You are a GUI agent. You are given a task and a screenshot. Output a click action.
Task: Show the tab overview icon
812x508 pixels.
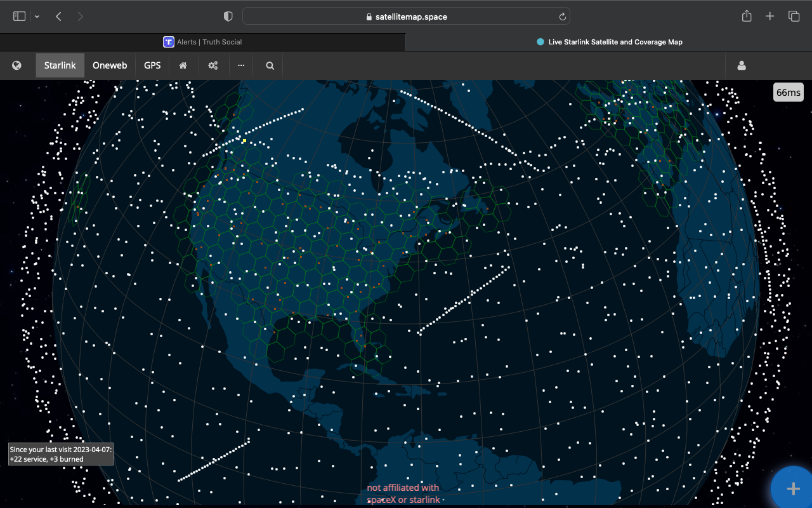(x=794, y=17)
